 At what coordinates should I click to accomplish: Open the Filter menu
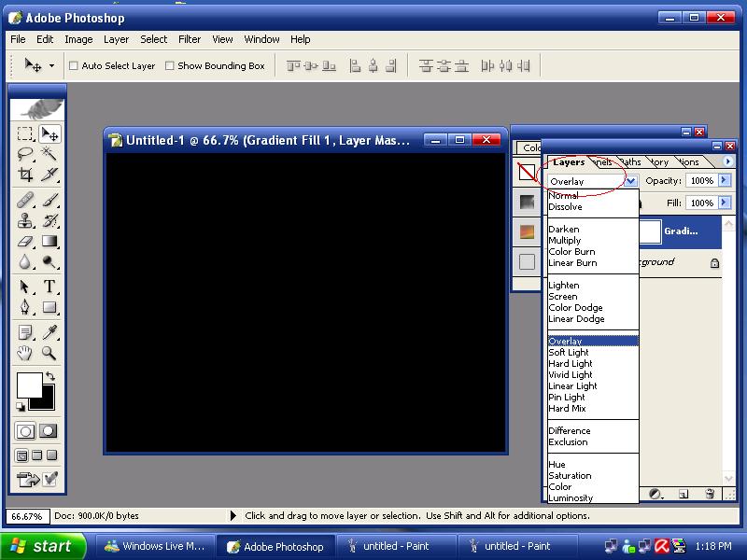[x=190, y=39]
